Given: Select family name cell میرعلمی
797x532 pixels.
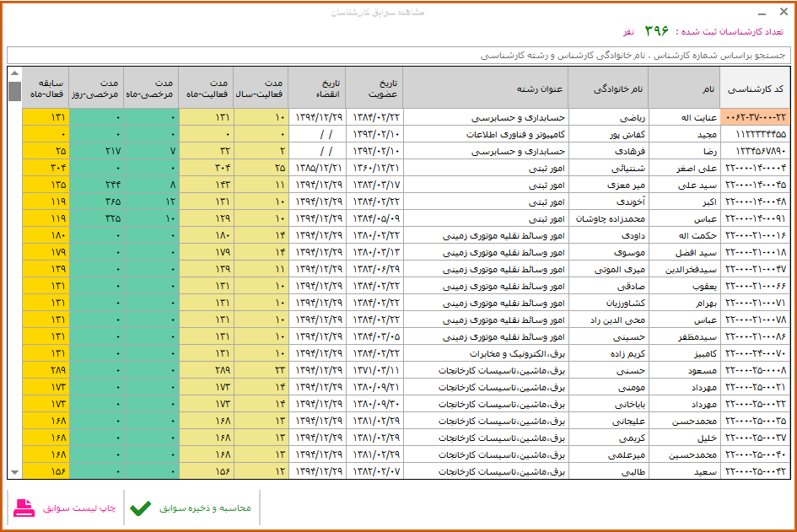Looking at the screenshot, I should point(608,454).
